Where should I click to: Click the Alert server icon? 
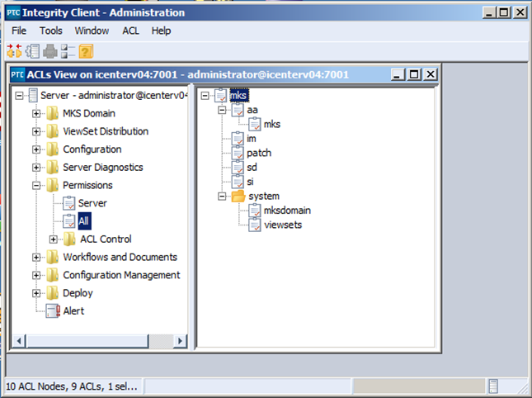click(x=53, y=310)
